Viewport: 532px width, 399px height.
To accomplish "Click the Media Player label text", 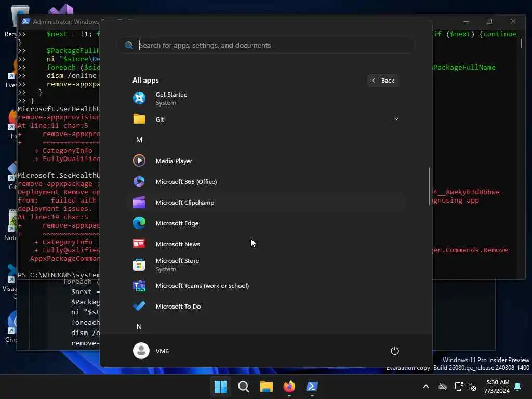I will coord(174,161).
